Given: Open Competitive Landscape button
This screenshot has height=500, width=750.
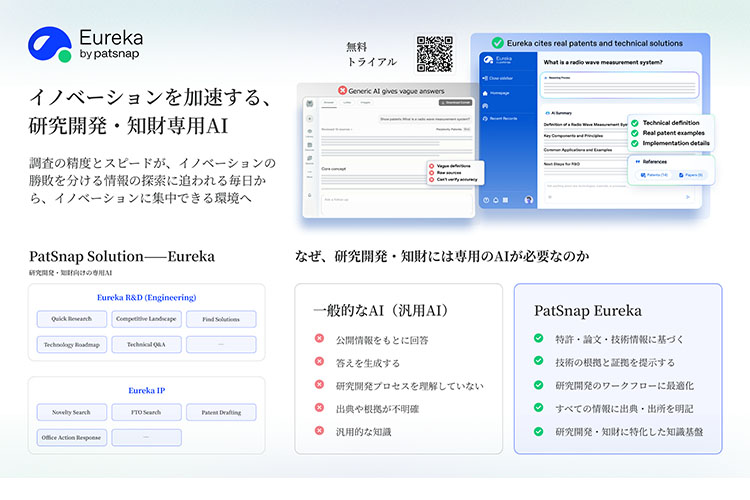Looking at the screenshot, I should click(x=146, y=319).
